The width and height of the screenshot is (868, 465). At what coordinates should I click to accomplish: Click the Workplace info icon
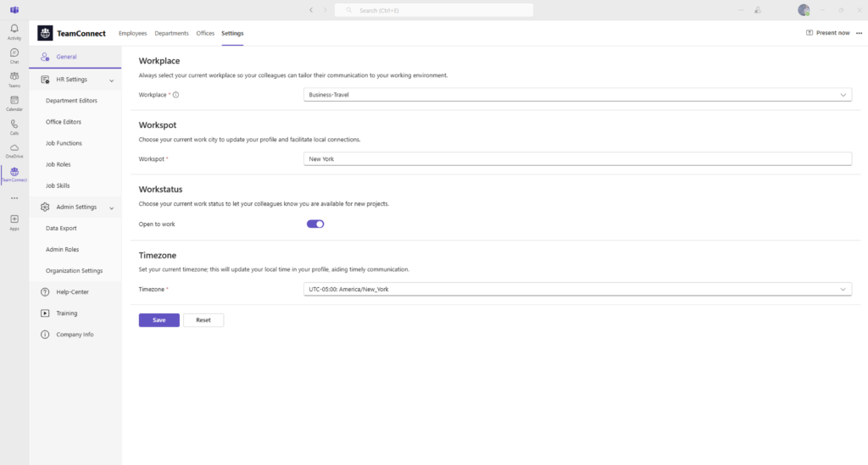pyautogui.click(x=176, y=95)
